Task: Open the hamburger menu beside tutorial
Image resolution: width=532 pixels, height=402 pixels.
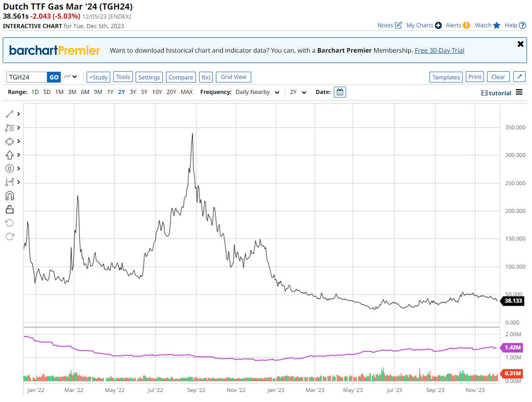Action: pyautogui.click(x=519, y=93)
